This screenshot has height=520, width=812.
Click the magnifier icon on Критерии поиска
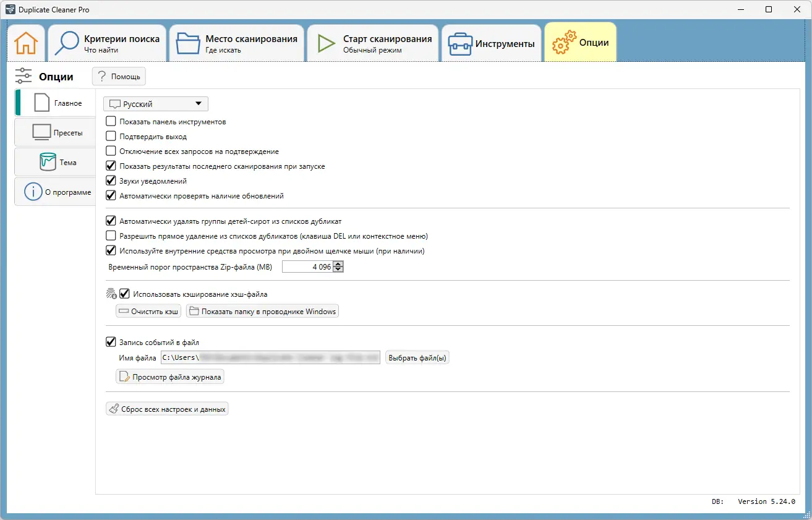pos(66,43)
